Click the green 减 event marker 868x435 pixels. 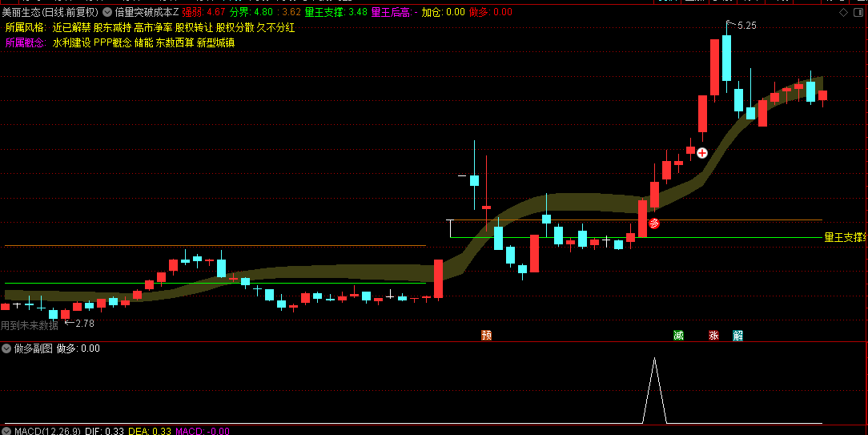point(679,335)
